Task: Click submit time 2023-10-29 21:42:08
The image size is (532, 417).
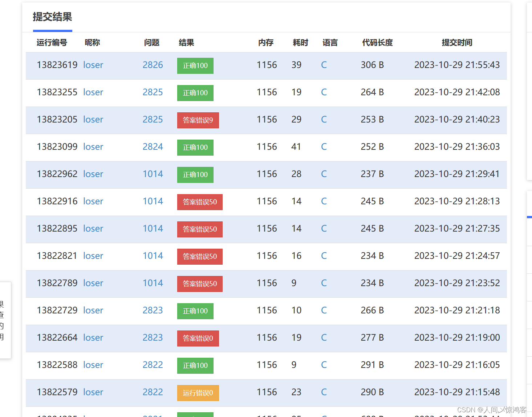Action: [457, 92]
